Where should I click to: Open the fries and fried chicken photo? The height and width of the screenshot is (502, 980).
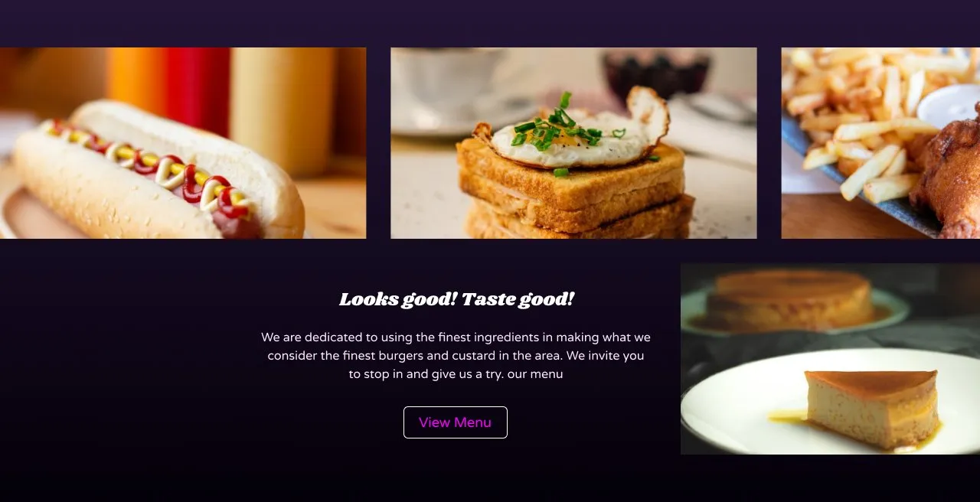880,143
